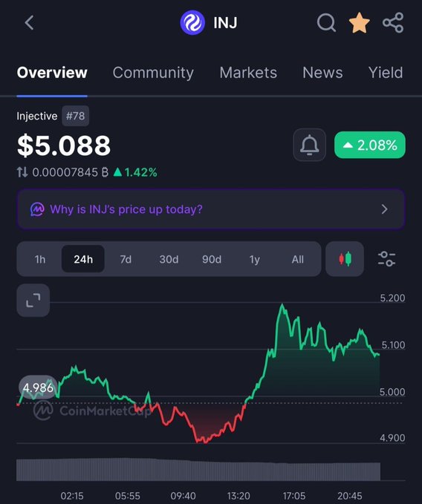The height and width of the screenshot is (504, 422).
Task: Tap the 0.00007845 BTC price
Action: click(71, 173)
